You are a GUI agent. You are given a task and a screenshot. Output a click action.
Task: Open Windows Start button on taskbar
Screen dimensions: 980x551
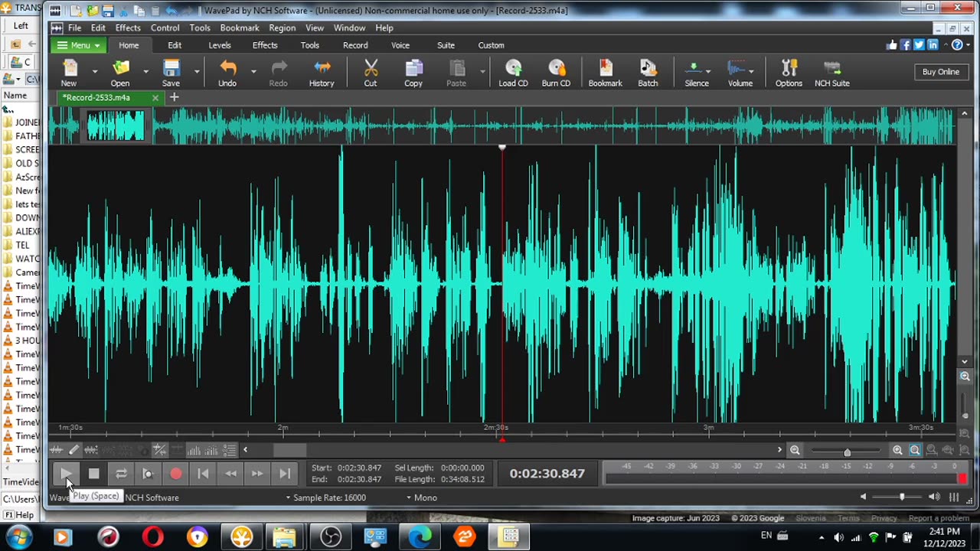(x=18, y=536)
